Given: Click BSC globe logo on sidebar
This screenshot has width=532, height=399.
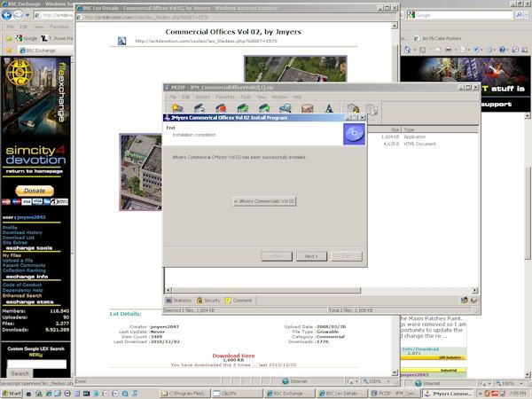Looking at the screenshot, I should tap(20, 72).
